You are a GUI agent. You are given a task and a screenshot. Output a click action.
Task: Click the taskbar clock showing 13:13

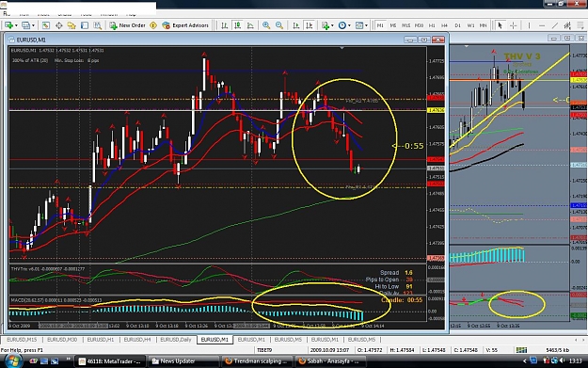click(576, 360)
